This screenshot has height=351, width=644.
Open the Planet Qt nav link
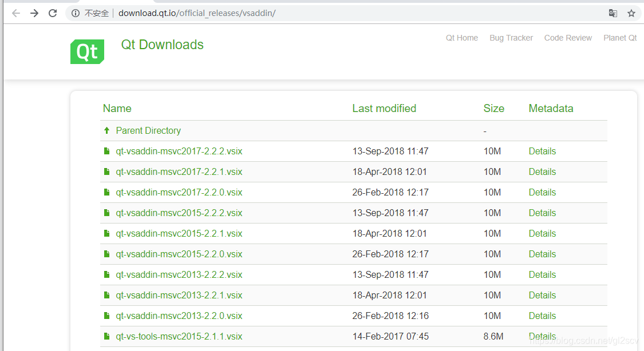620,38
